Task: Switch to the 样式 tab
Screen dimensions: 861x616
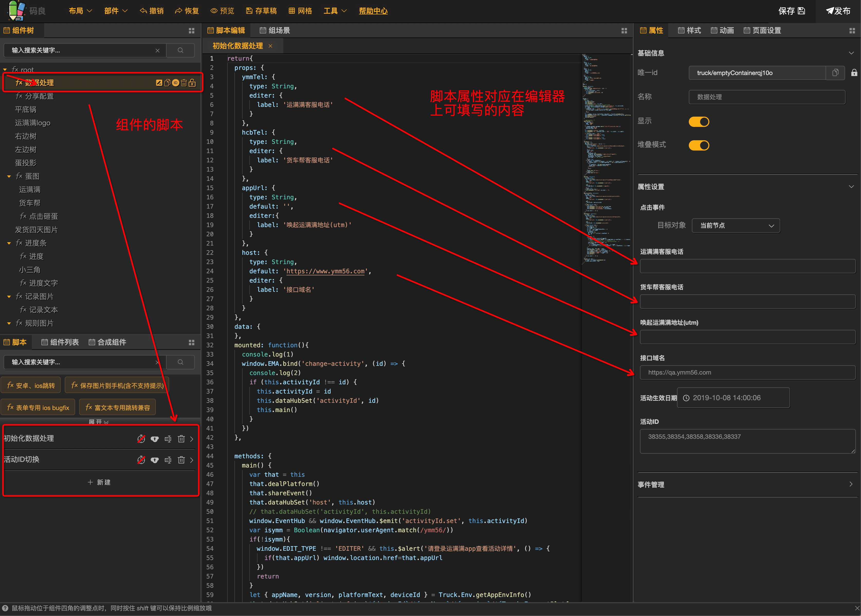Action: tap(690, 30)
